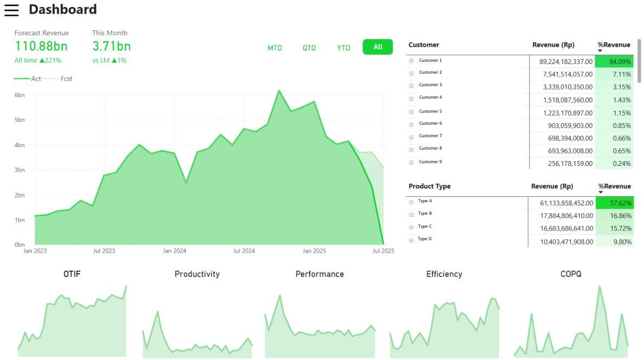Click the Fcst legend entry
644x360 pixels.
(x=58, y=79)
